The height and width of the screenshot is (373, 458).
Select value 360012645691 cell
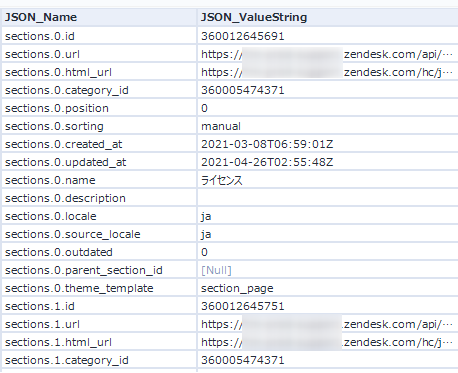tap(328, 36)
